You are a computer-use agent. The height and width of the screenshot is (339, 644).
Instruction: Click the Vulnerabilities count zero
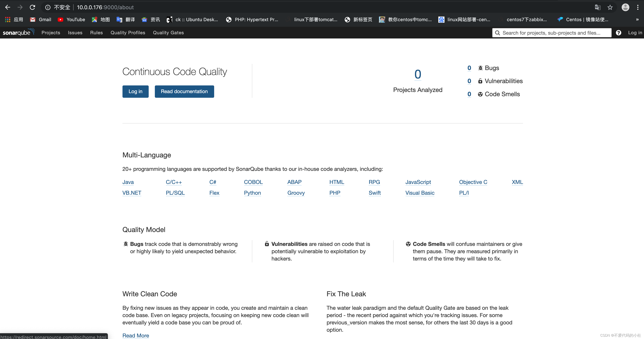469,81
